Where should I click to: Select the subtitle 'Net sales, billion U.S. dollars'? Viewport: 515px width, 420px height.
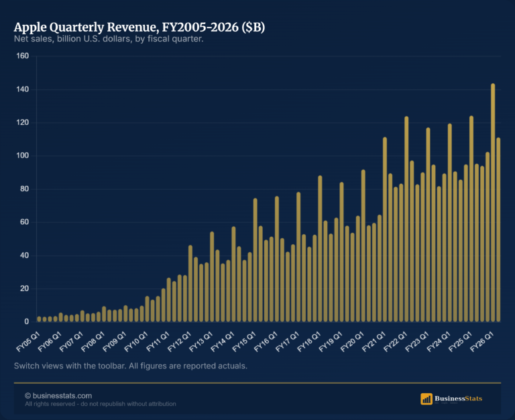(x=109, y=39)
